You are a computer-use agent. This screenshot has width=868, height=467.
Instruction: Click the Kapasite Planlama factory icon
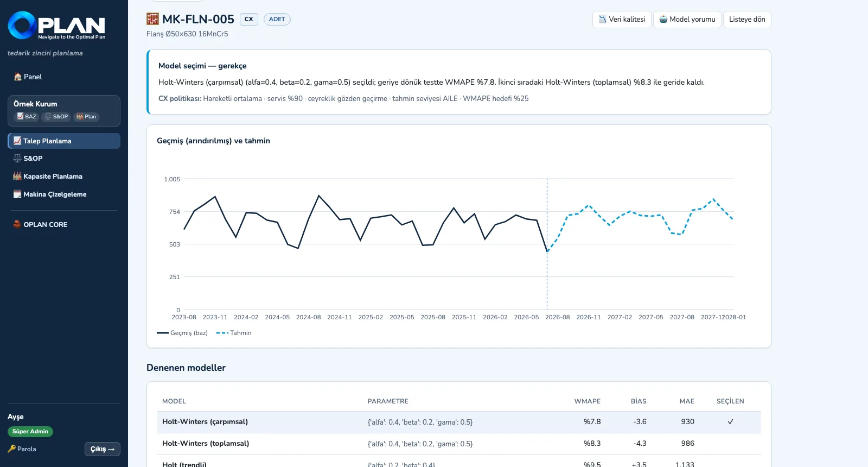17,176
